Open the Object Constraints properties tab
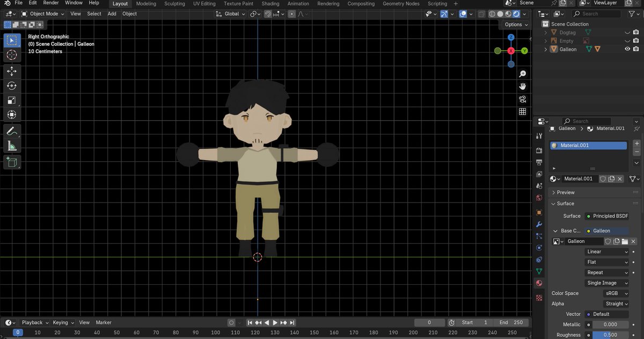This screenshot has height=339, width=644. [539, 259]
